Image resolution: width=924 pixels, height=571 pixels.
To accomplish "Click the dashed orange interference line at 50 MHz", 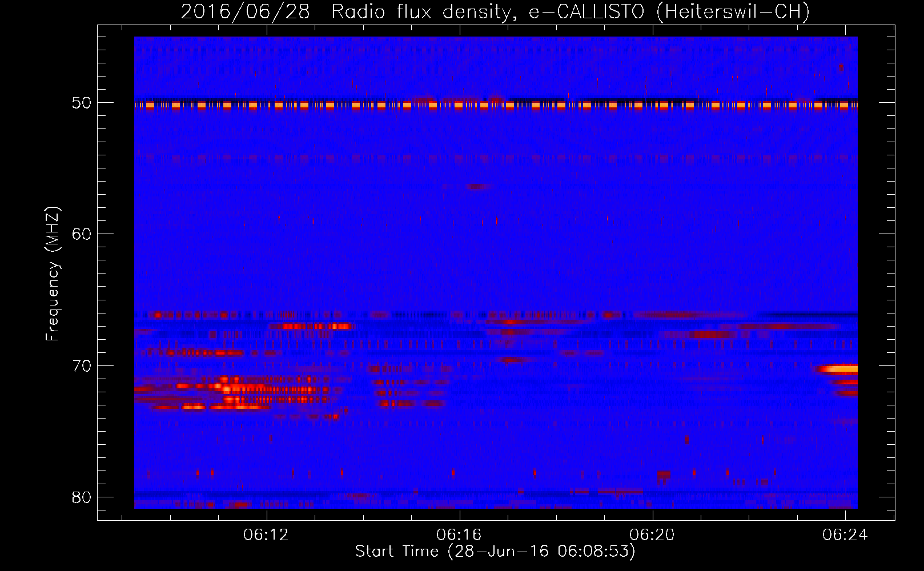I will tap(496, 105).
